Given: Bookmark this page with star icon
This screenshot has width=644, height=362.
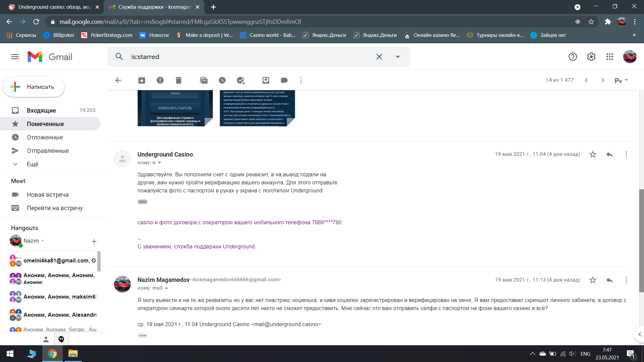Looking at the screenshot, I should 591,22.
